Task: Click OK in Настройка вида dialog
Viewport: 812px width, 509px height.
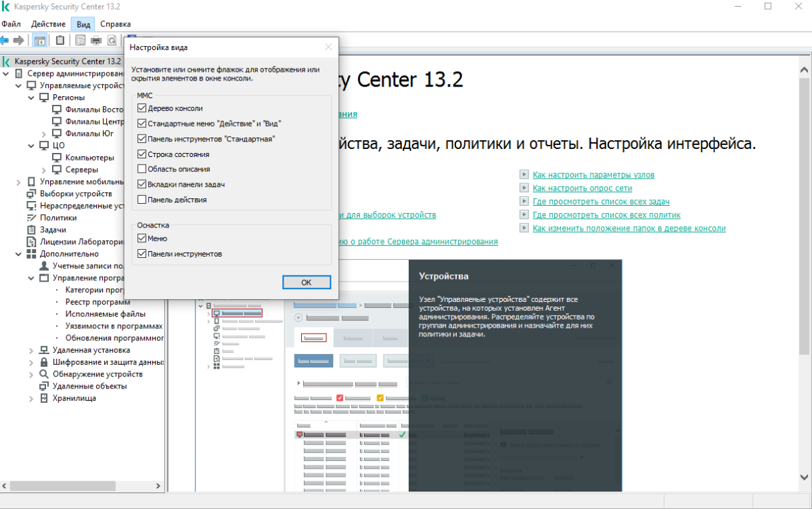Action: pyautogui.click(x=307, y=282)
